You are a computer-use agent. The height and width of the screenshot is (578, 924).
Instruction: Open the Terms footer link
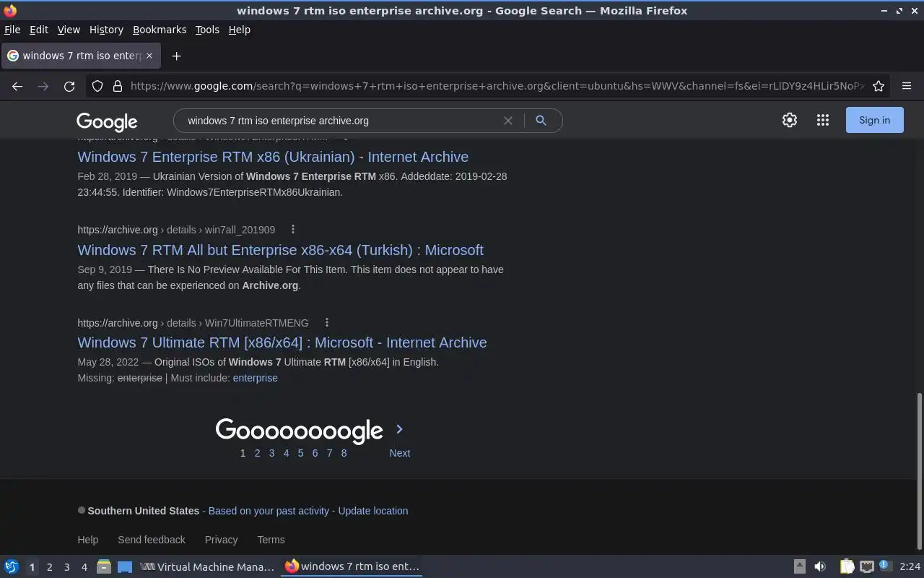coord(271,540)
